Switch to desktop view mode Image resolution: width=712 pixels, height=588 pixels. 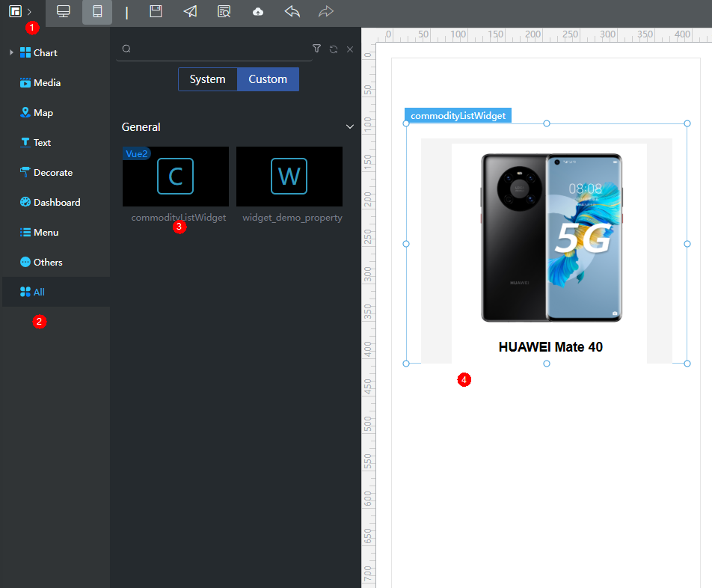(x=64, y=11)
